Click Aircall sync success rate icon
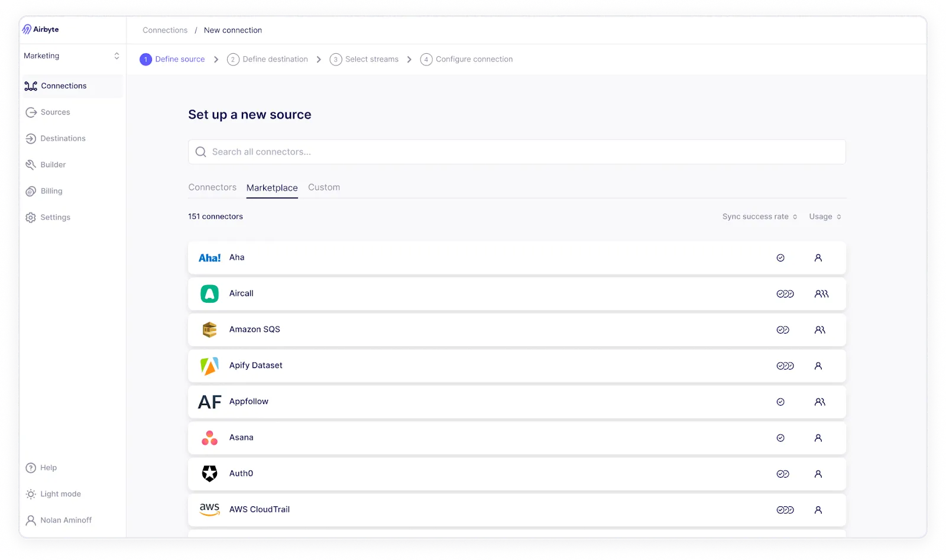The width and height of the screenshot is (946, 560). [x=785, y=294]
